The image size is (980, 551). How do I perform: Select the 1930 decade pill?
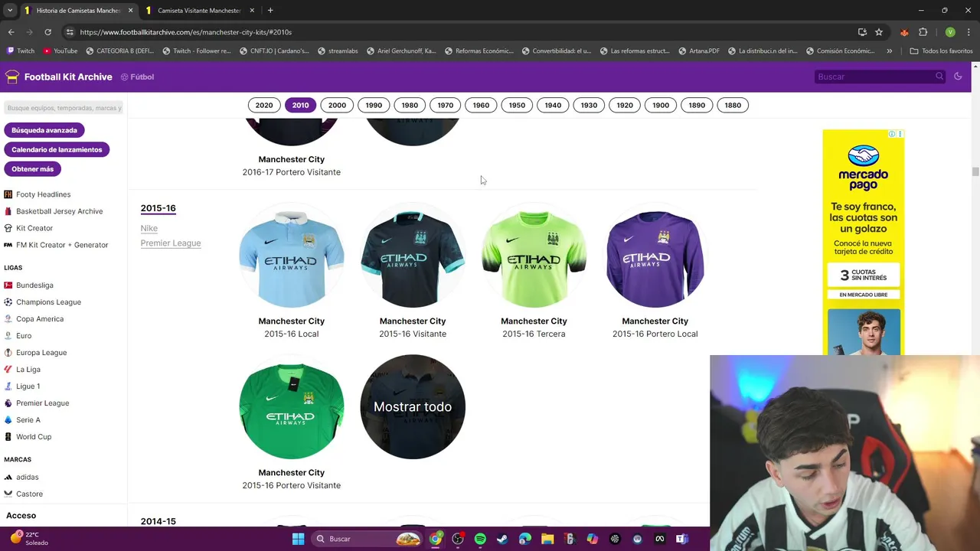[589, 105]
